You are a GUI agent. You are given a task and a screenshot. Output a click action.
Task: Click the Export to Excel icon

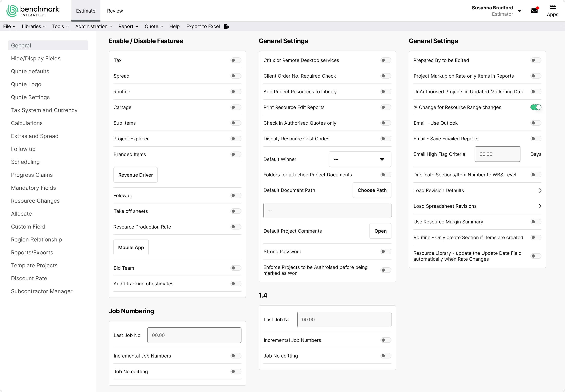(x=227, y=26)
